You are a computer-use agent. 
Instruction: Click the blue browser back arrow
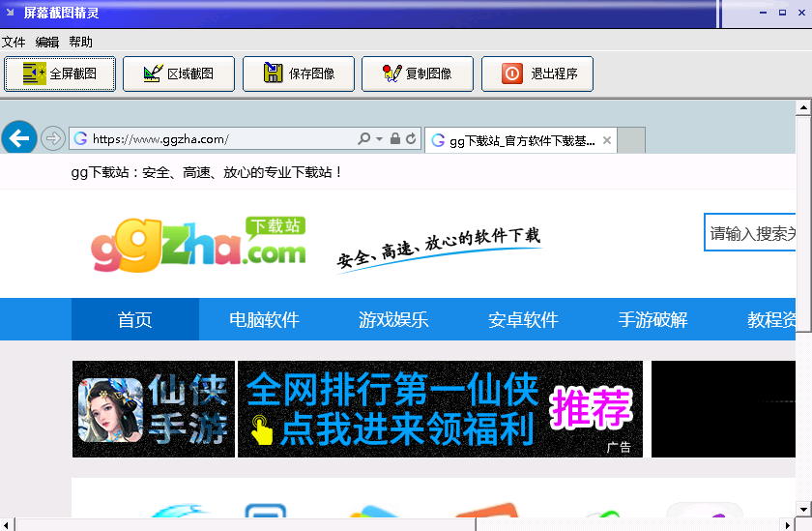[x=19, y=137]
